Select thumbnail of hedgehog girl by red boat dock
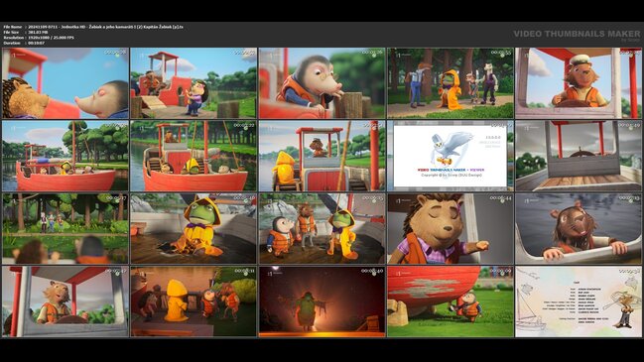This screenshot has width=644, height=362. (193, 83)
